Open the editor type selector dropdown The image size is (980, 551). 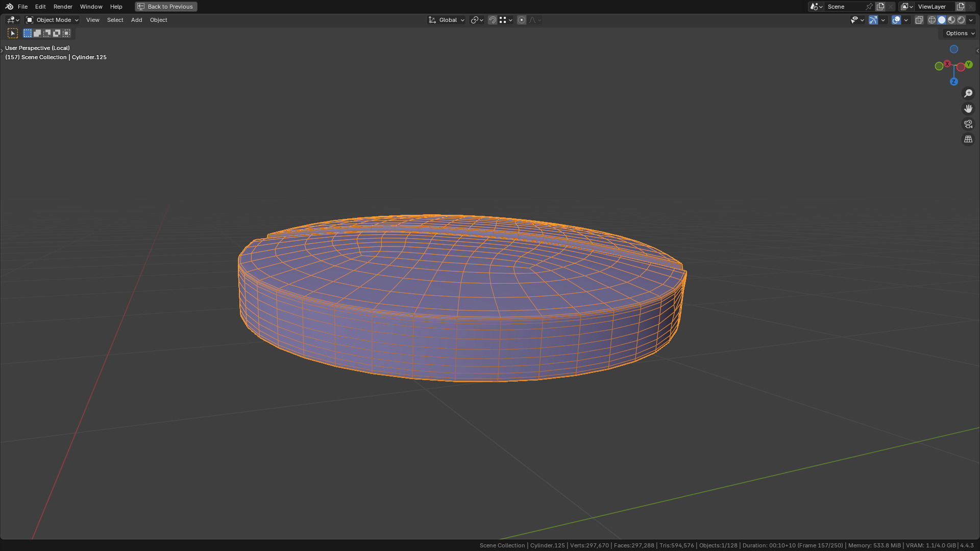tap(13, 20)
